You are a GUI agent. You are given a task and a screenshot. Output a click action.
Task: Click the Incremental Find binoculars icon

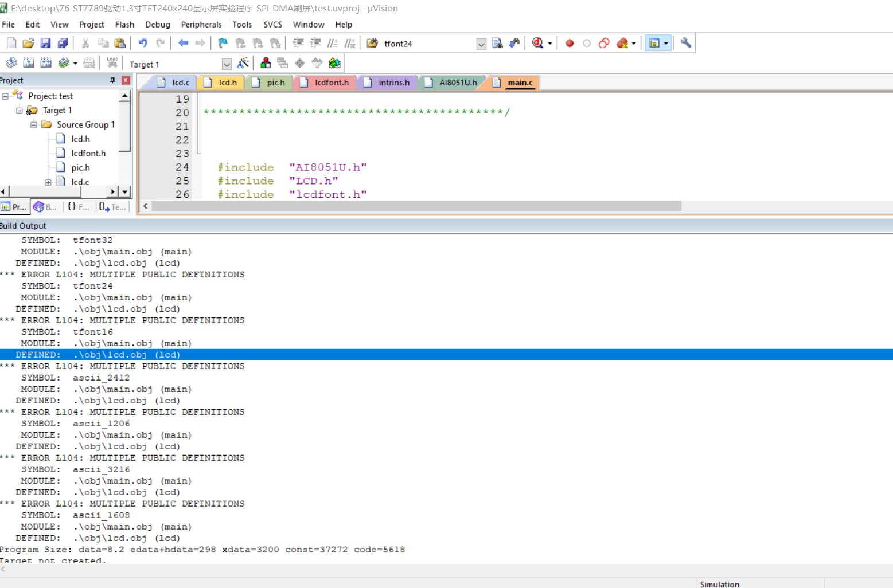514,43
